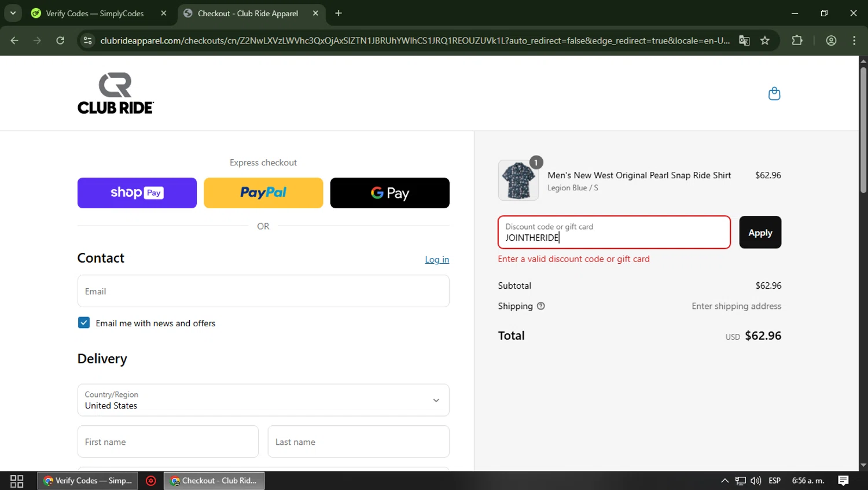Open the taskbar clock showing 6:56 a. m.

point(808,481)
